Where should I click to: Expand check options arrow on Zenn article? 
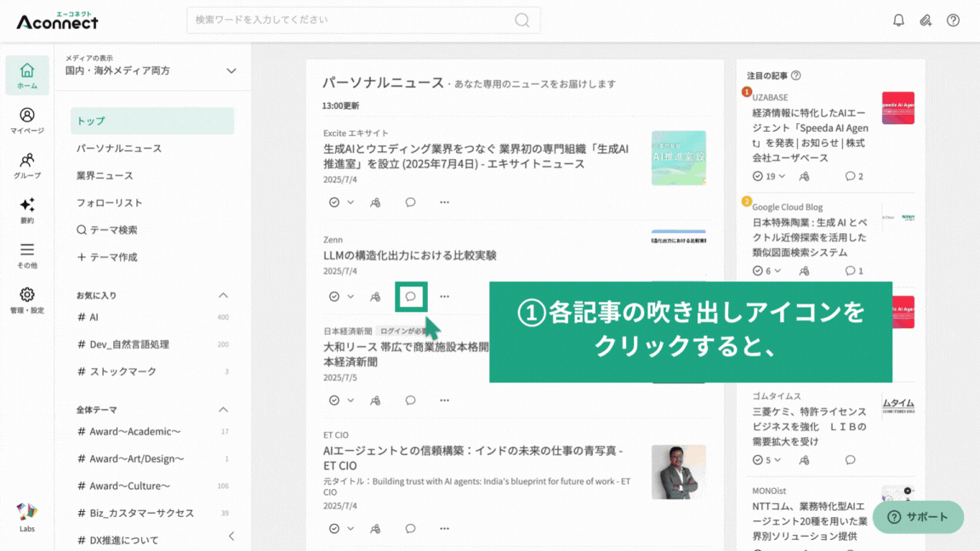[350, 297]
